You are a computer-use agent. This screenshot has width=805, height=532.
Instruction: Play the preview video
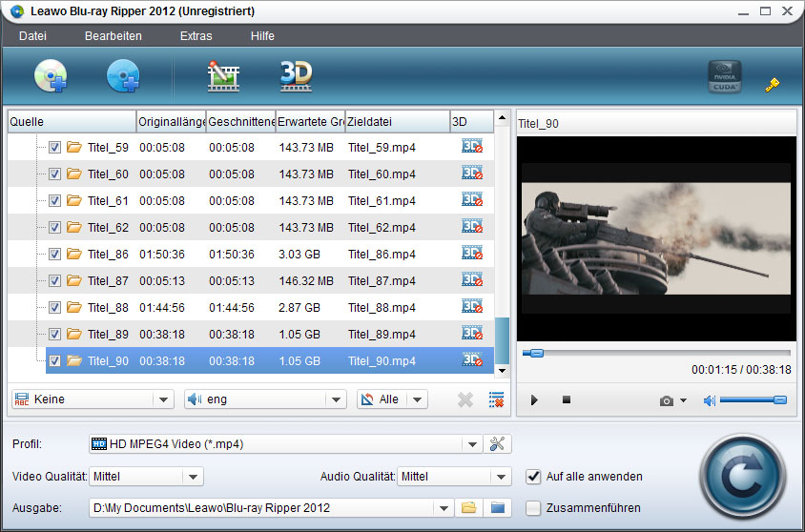[534, 400]
